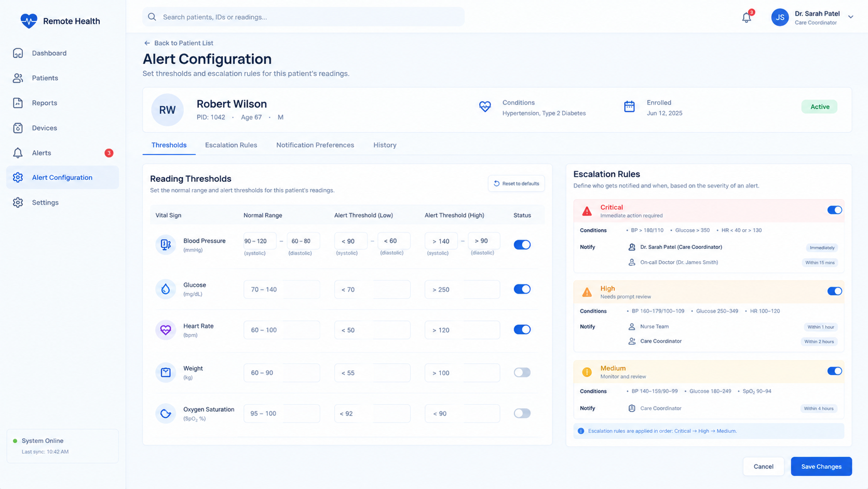Open the Notification Preferences tab
868x489 pixels.
[315, 145]
